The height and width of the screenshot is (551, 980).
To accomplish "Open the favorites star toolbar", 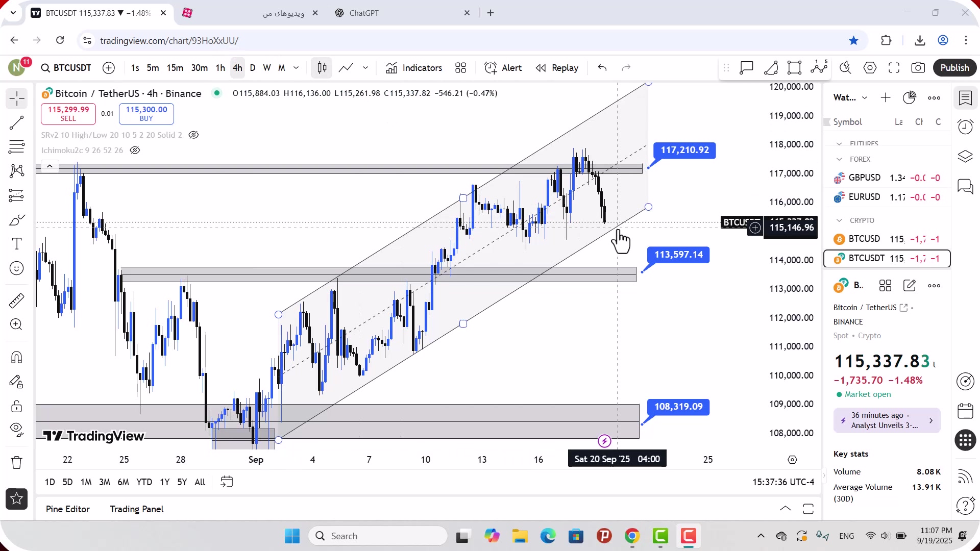I will click(x=17, y=498).
